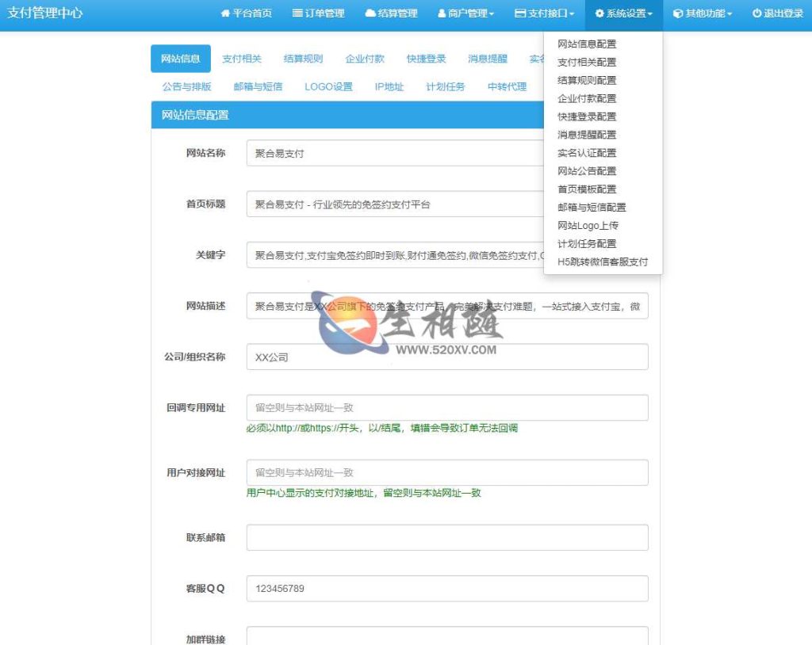Open the 商户管理 dropdown menu
This screenshot has width=812, height=645.
click(468, 12)
